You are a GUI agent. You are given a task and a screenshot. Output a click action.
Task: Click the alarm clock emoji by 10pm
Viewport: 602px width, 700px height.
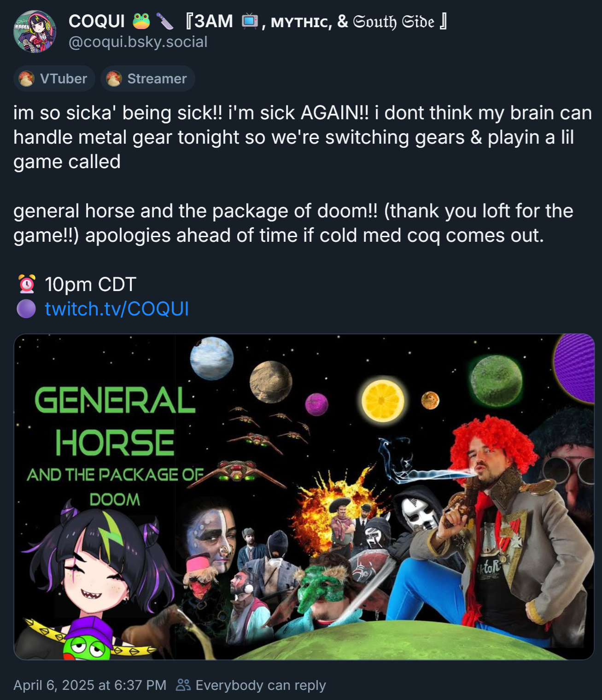coord(26,284)
